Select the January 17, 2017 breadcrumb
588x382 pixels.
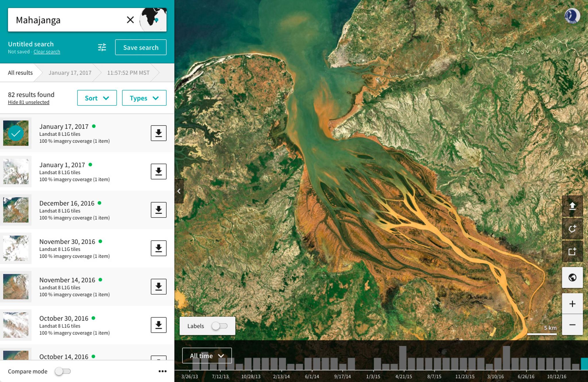click(70, 73)
